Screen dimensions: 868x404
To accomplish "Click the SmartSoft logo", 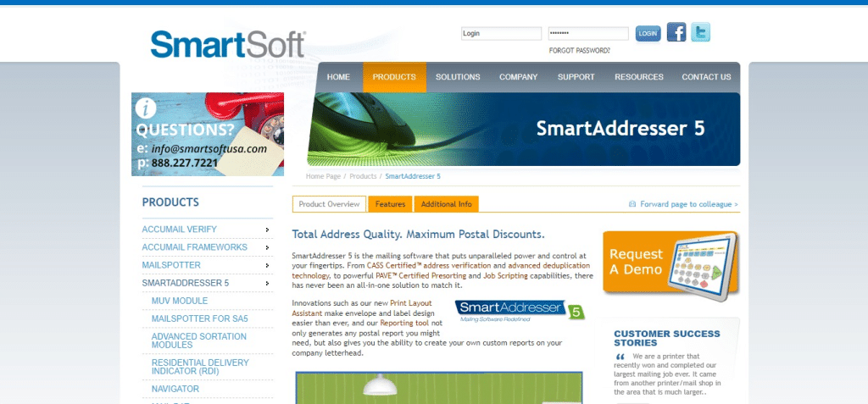I will point(227,44).
